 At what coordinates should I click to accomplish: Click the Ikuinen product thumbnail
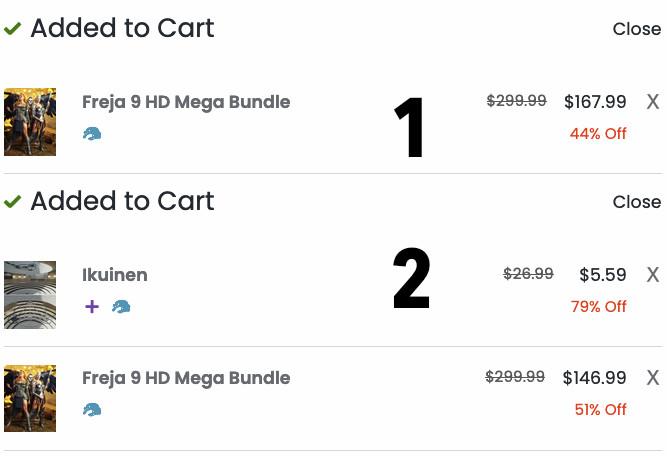click(30, 295)
